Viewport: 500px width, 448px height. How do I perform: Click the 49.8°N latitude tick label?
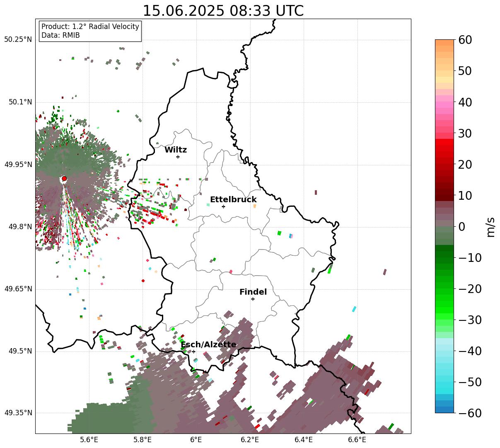(x=20, y=227)
